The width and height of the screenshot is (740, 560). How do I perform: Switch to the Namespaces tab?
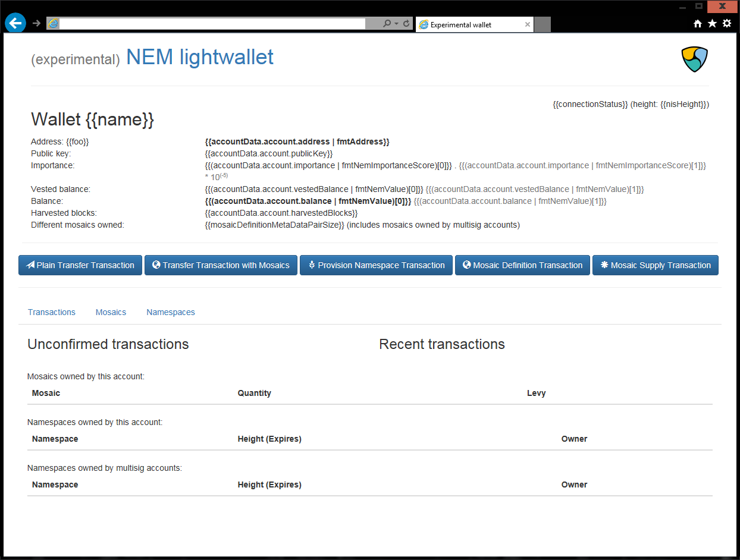tap(171, 312)
